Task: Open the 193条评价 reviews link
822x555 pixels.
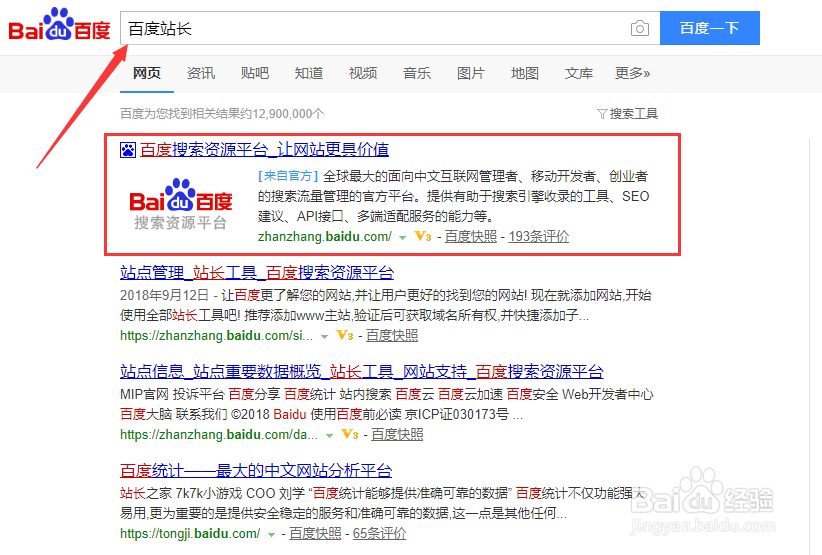Action: 539,236
